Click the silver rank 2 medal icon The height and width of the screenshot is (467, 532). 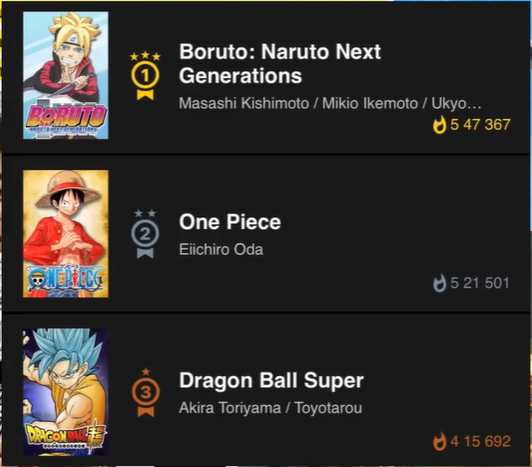pos(145,240)
